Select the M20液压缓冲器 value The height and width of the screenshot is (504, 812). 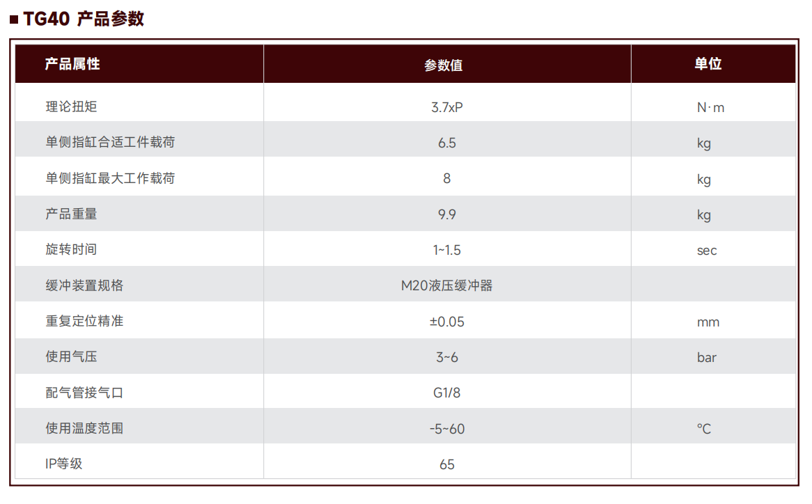pyautogui.click(x=447, y=285)
